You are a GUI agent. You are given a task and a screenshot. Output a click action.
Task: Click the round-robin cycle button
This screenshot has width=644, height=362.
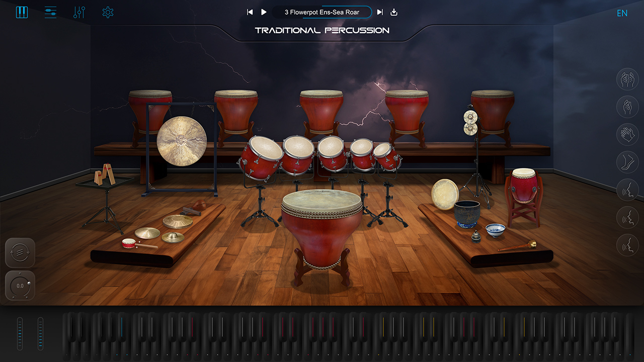tap(20, 253)
